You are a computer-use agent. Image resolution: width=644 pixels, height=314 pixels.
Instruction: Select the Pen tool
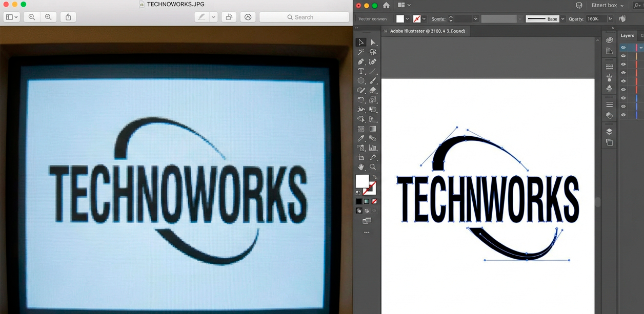[x=361, y=61]
